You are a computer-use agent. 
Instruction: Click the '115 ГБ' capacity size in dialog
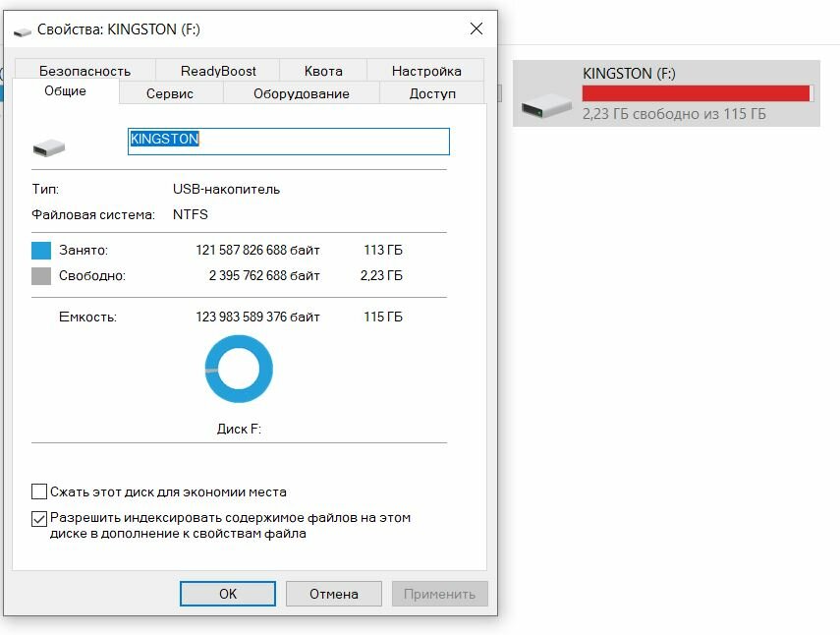click(x=383, y=317)
